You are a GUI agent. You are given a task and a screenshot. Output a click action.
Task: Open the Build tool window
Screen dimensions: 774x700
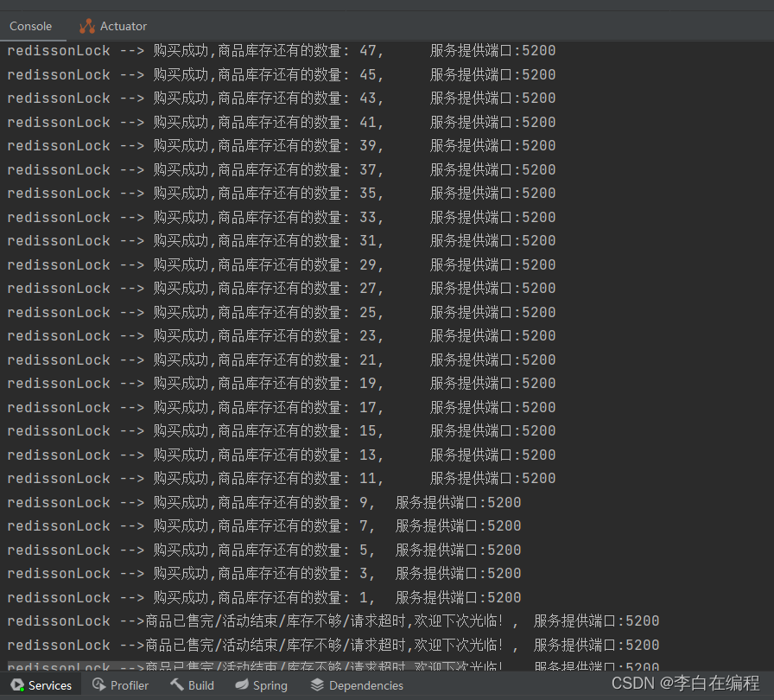point(192,685)
